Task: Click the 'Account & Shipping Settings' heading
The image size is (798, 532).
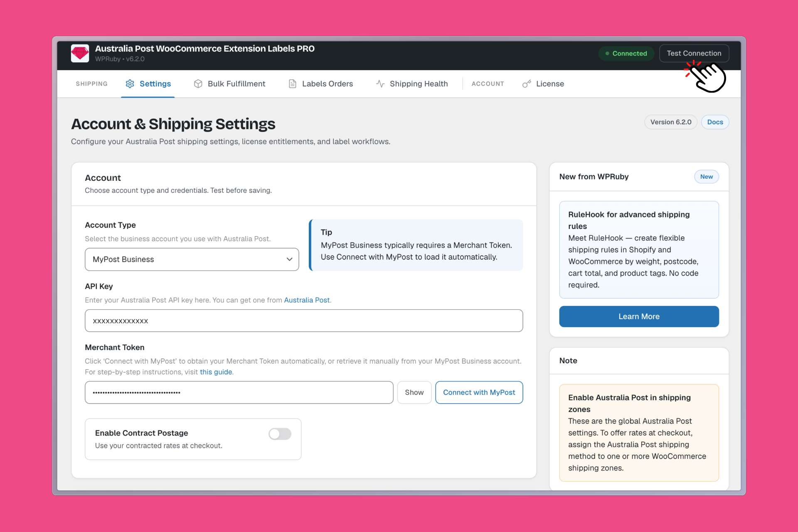Action: click(173, 124)
